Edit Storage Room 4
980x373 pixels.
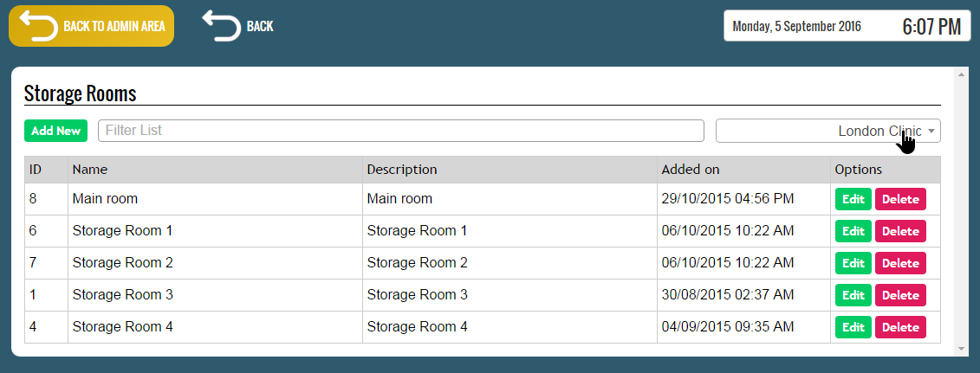pyautogui.click(x=853, y=327)
